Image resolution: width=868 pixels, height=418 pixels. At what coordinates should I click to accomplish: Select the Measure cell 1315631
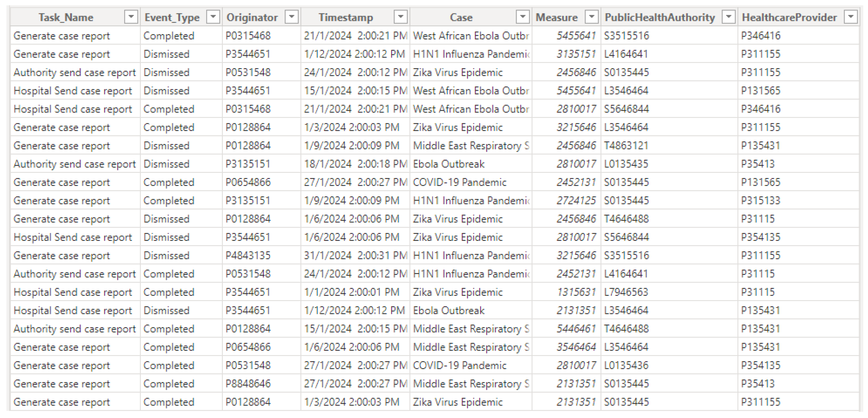tap(576, 292)
